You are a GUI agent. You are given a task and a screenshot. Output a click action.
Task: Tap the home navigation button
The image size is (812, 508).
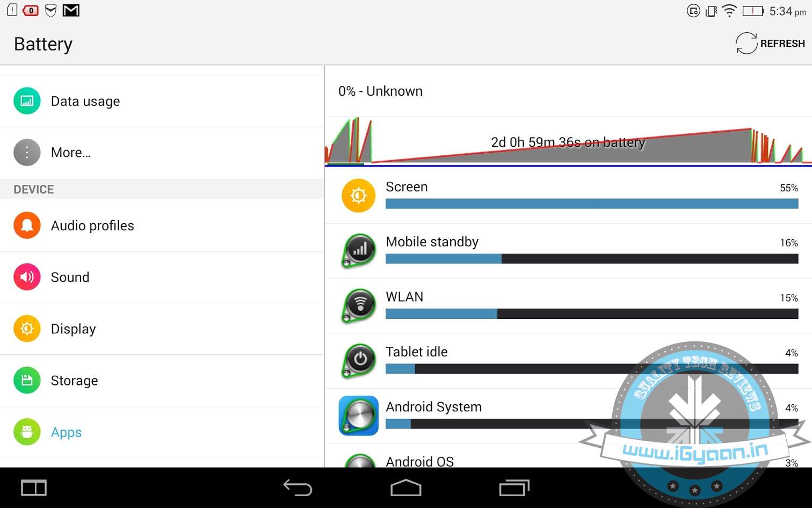point(406,488)
